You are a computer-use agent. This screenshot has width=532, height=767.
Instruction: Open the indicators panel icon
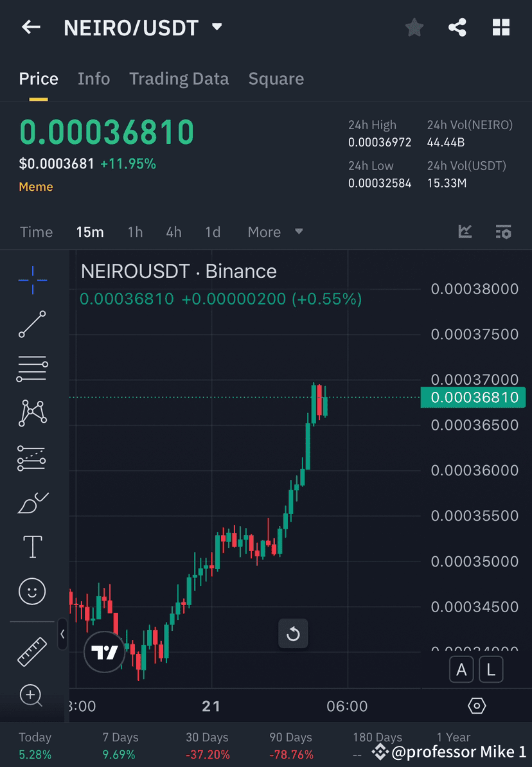pyautogui.click(x=504, y=232)
